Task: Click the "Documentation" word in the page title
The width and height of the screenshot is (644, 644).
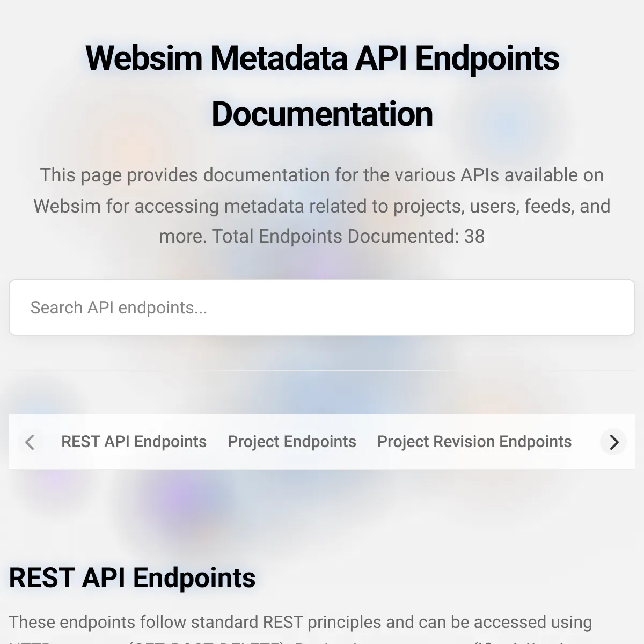Action: tap(322, 114)
